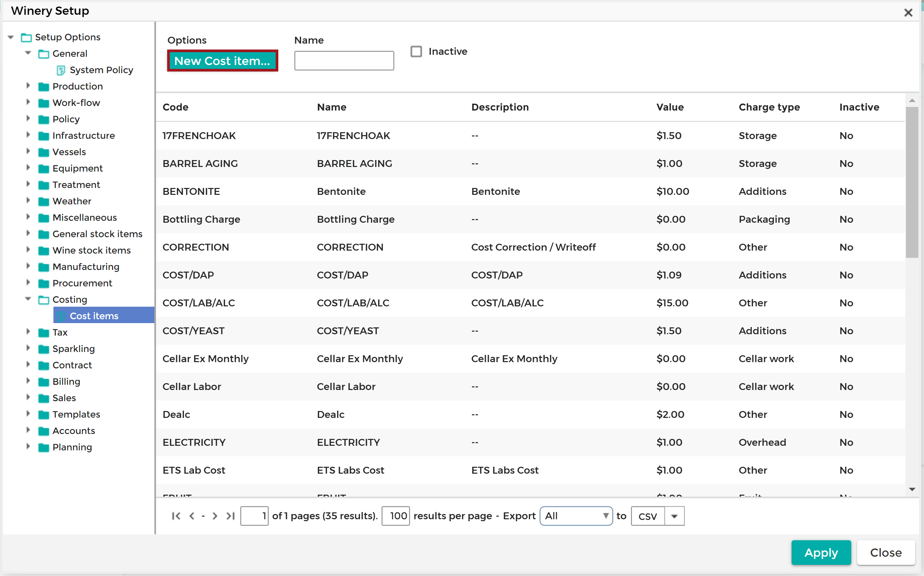Sort by the Charge type column header
Screen dimensions: 924x576
tap(769, 107)
